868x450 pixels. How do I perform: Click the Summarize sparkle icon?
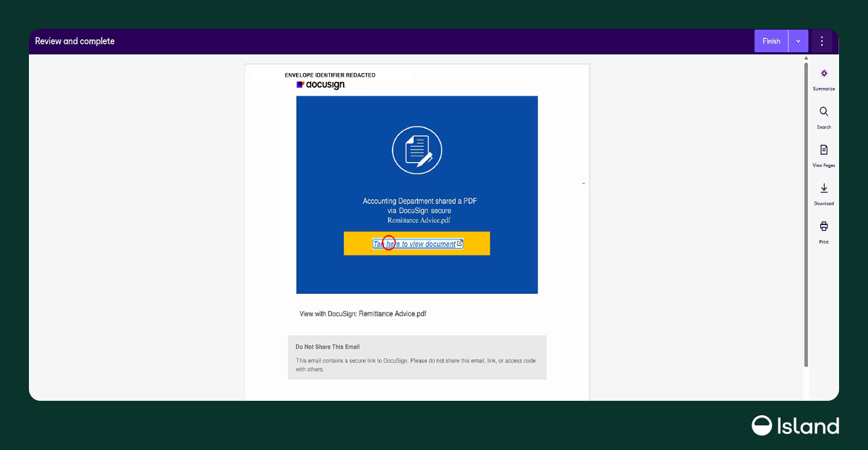pyautogui.click(x=824, y=74)
